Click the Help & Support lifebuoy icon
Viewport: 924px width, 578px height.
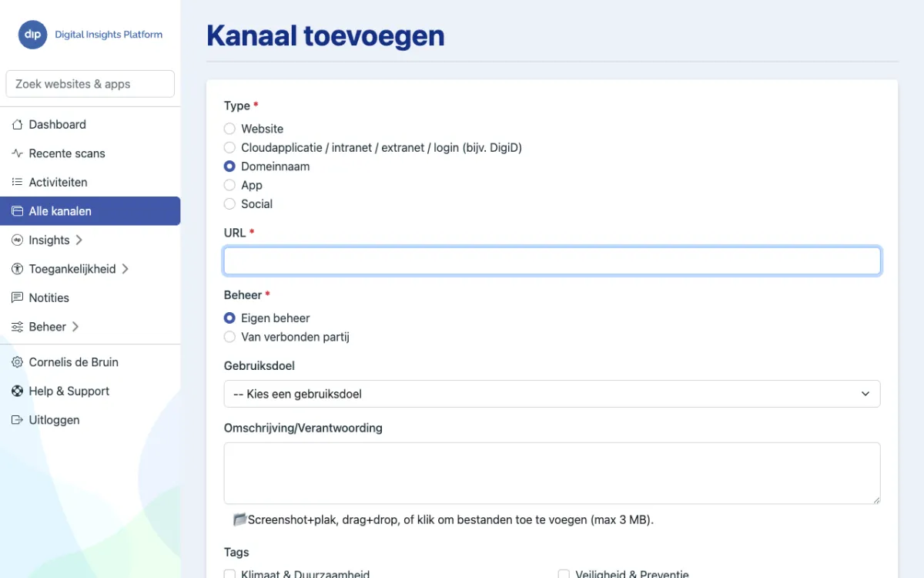tap(17, 391)
